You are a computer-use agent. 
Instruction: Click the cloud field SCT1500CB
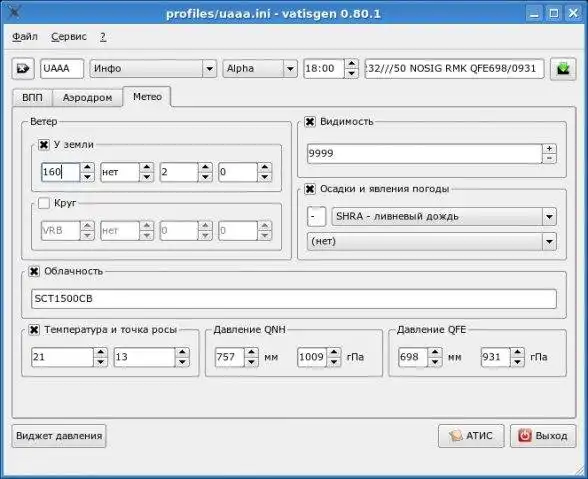coord(294,299)
